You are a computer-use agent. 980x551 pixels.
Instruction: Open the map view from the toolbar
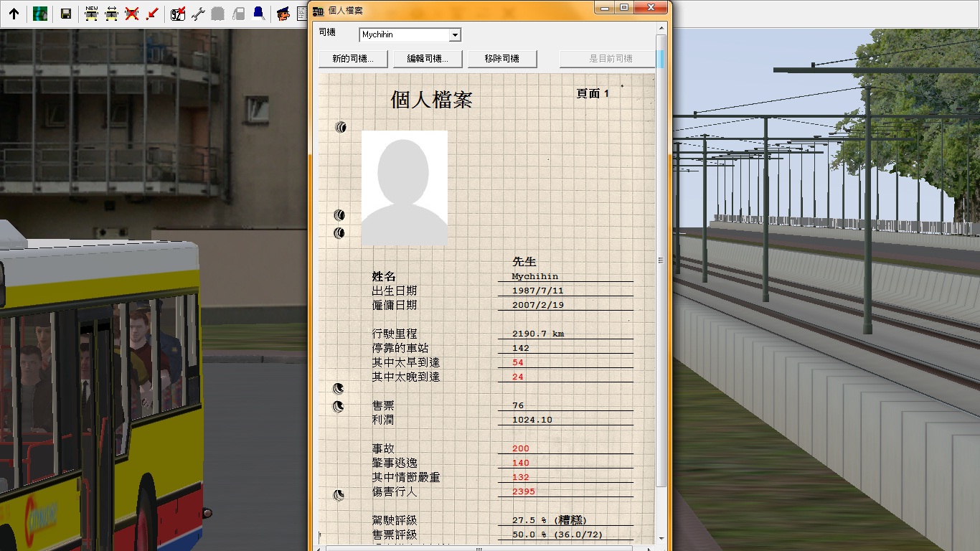[x=40, y=14]
